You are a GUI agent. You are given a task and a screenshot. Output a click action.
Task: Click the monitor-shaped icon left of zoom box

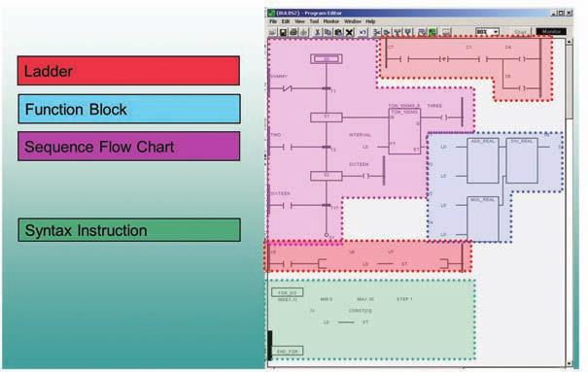tap(446, 32)
